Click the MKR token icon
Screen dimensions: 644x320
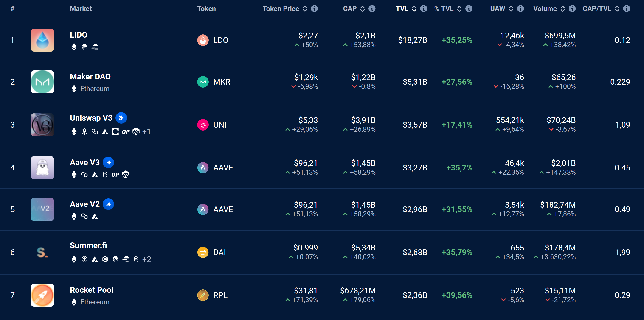point(203,82)
